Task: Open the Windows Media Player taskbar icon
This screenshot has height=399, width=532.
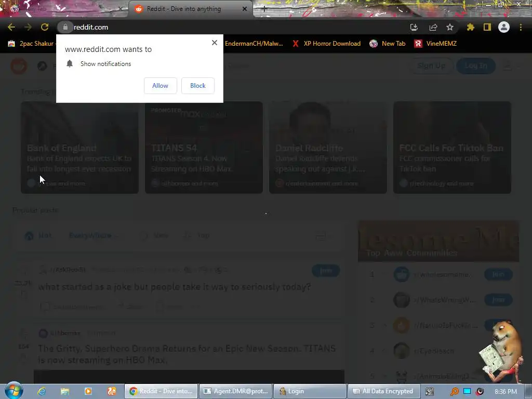Action: 88,391
